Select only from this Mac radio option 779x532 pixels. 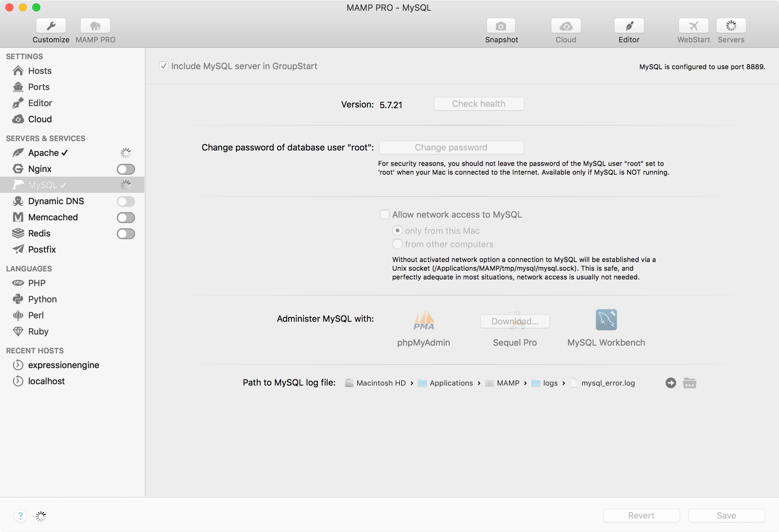[x=398, y=231]
